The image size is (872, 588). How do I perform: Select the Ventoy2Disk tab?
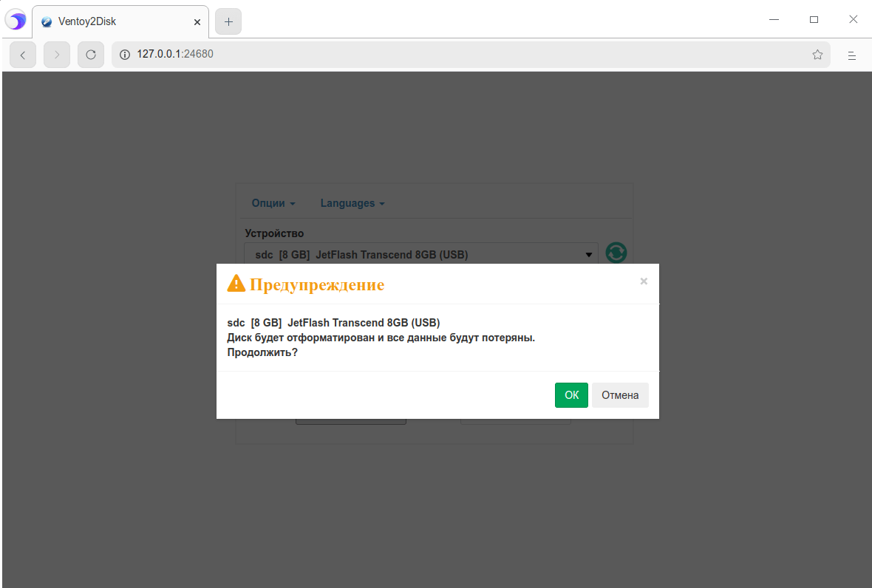tap(120, 21)
